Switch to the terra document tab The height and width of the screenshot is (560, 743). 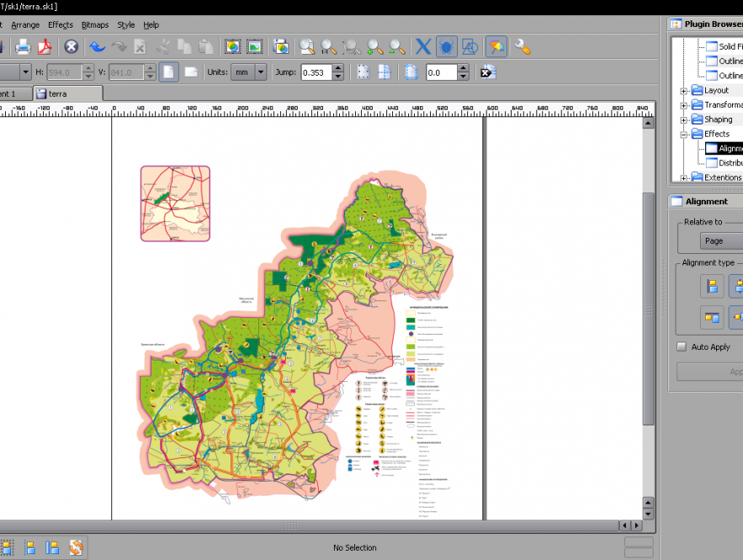(68, 93)
